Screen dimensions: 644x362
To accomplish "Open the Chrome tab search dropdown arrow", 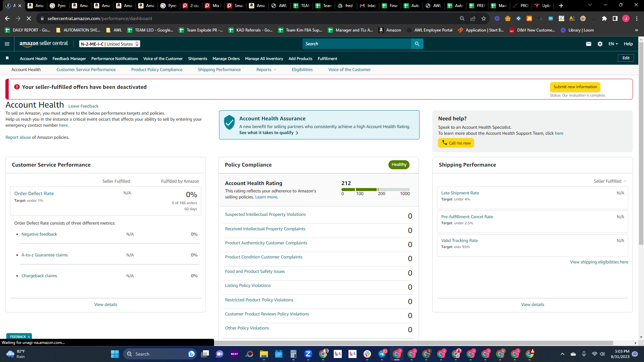I will (590, 5).
